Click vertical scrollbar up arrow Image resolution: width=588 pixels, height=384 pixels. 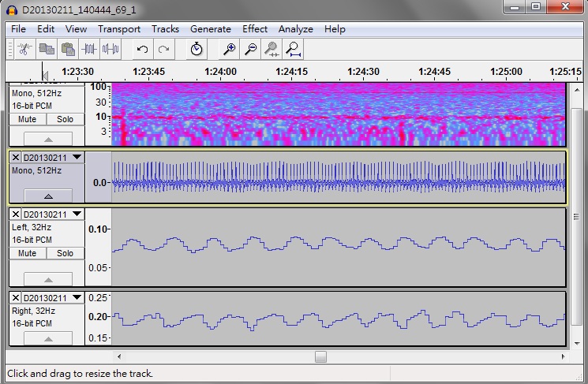tap(577, 90)
